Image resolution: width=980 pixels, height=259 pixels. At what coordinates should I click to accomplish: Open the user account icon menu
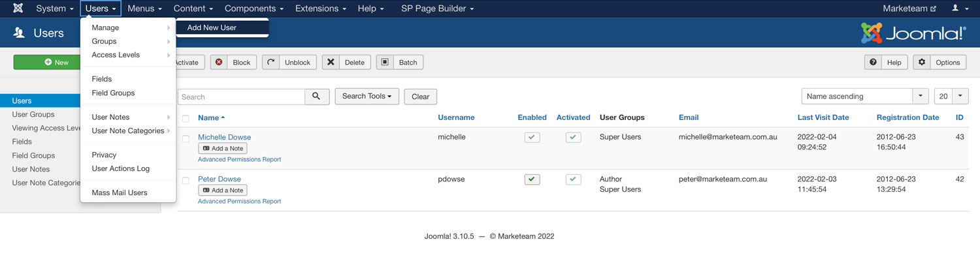coord(958,8)
